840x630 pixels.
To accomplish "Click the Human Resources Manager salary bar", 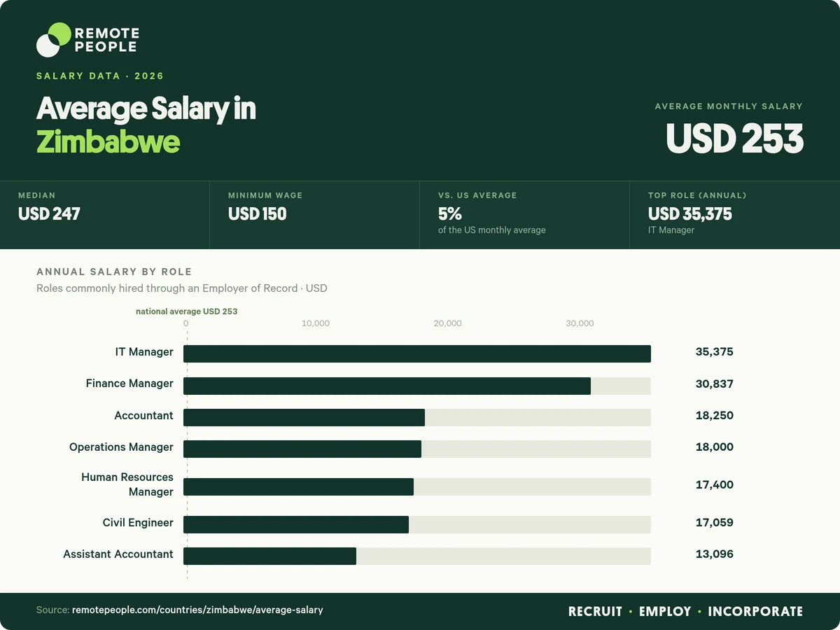I will point(298,486).
